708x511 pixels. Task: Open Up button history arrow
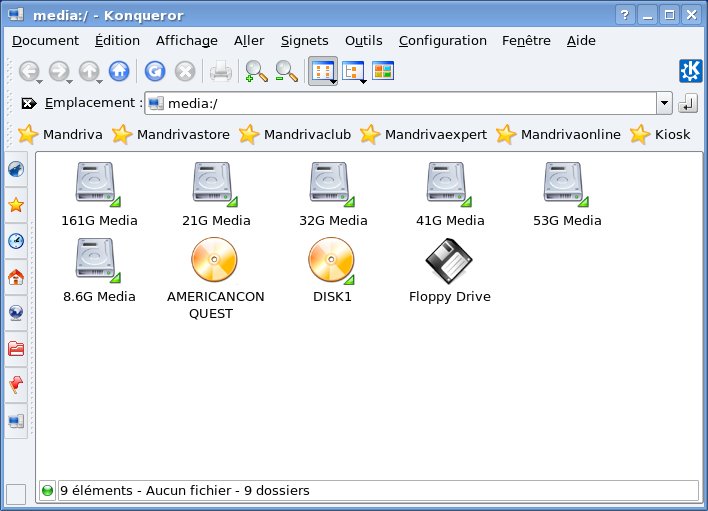99,82
